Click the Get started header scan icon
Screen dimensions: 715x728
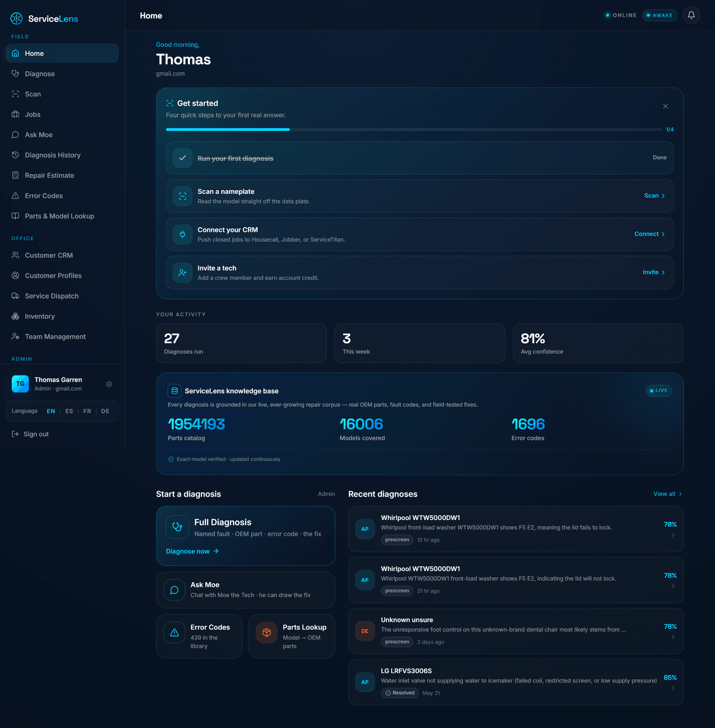(170, 103)
